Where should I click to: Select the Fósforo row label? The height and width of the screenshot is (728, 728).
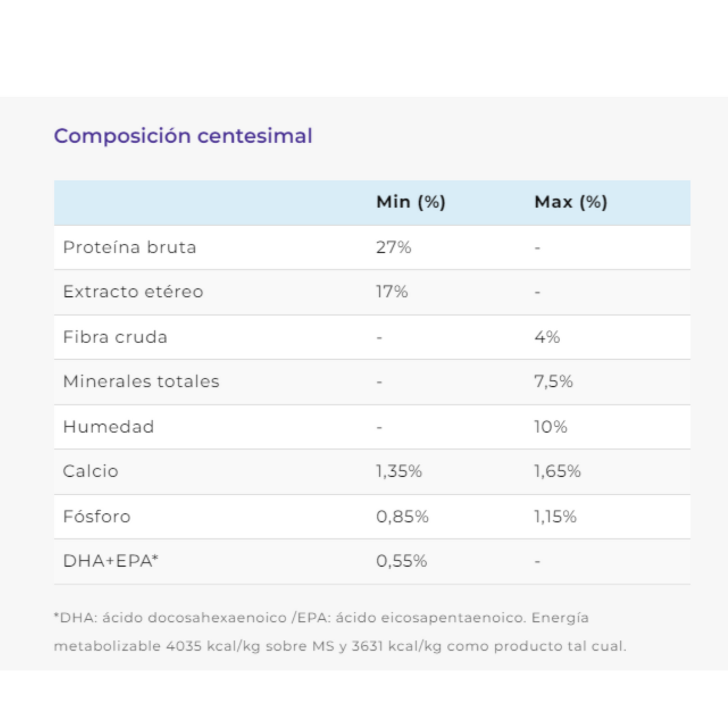tap(97, 516)
